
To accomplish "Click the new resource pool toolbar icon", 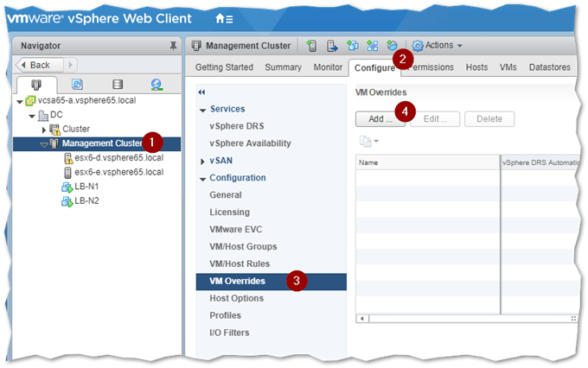I will coord(392,45).
